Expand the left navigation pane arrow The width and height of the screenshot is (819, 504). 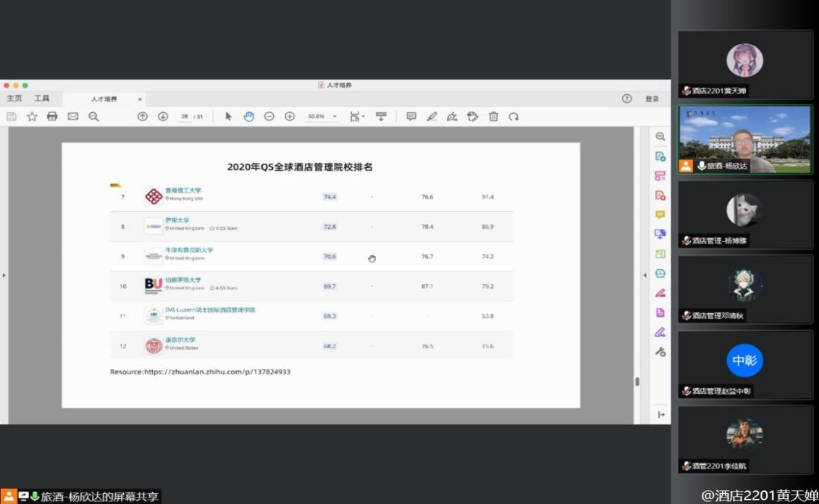point(4,275)
